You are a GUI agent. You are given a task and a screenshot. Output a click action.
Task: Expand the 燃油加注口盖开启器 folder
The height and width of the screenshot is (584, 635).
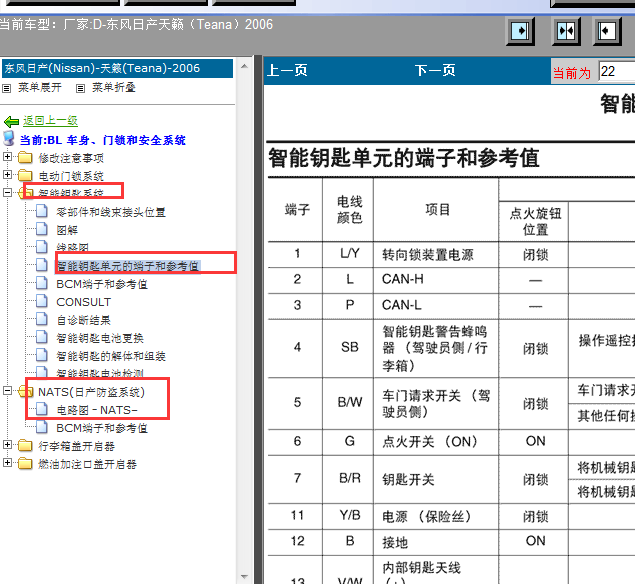[7, 462]
